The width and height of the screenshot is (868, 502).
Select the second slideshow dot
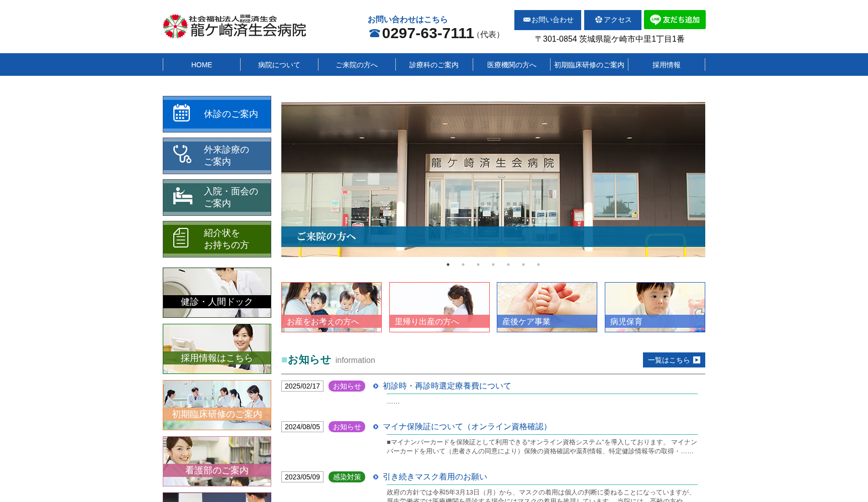[463, 265]
